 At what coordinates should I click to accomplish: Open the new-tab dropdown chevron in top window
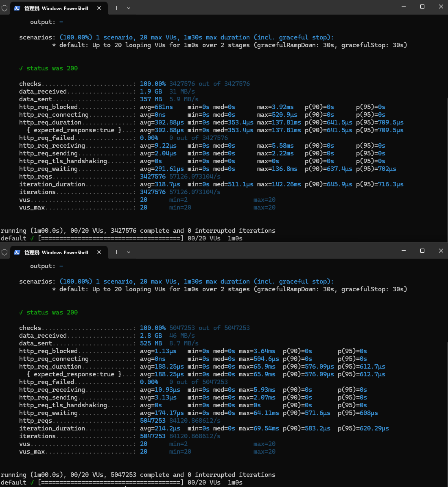point(129,7)
